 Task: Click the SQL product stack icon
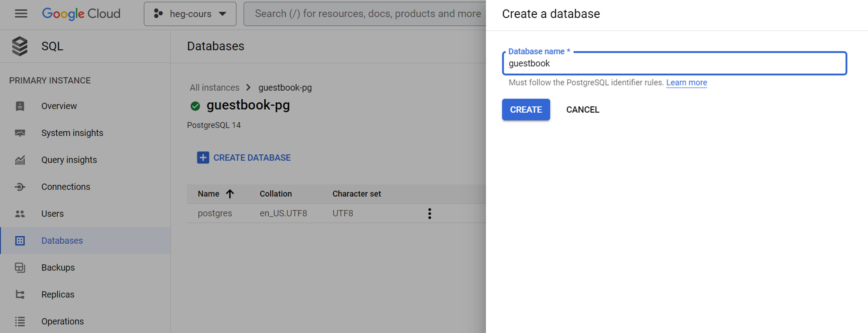click(20, 46)
